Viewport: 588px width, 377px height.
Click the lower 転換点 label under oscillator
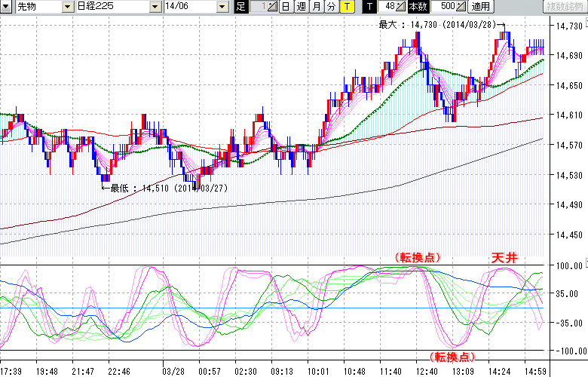pos(452,356)
